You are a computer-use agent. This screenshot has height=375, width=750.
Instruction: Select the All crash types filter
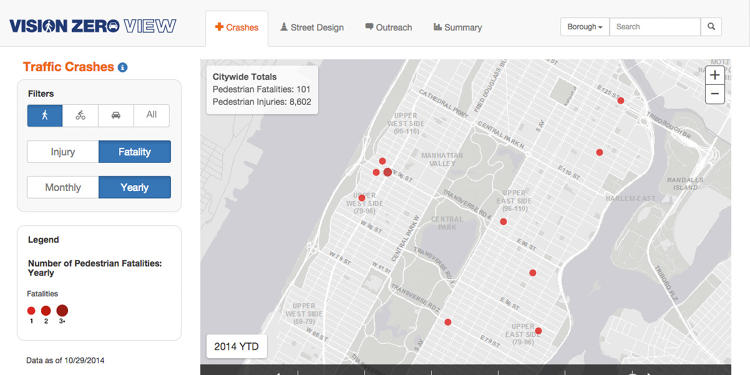(x=152, y=115)
